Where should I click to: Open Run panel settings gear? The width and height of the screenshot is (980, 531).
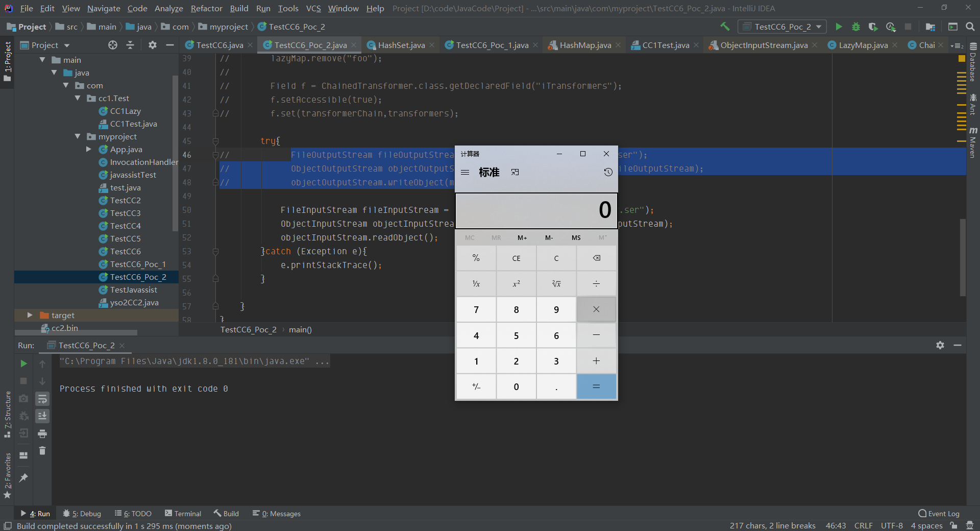pyautogui.click(x=940, y=345)
